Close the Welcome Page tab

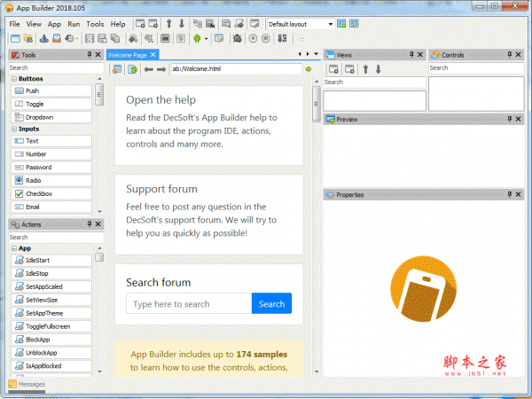[153, 55]
